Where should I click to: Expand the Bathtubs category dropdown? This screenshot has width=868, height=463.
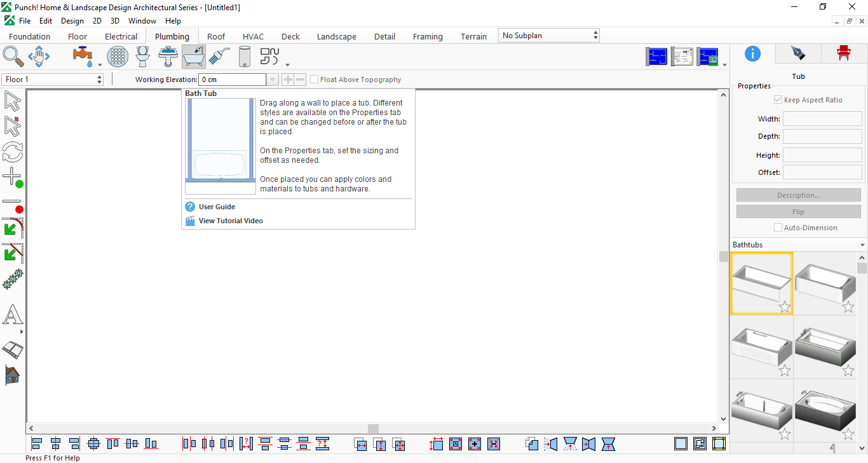tap(799, 245)
